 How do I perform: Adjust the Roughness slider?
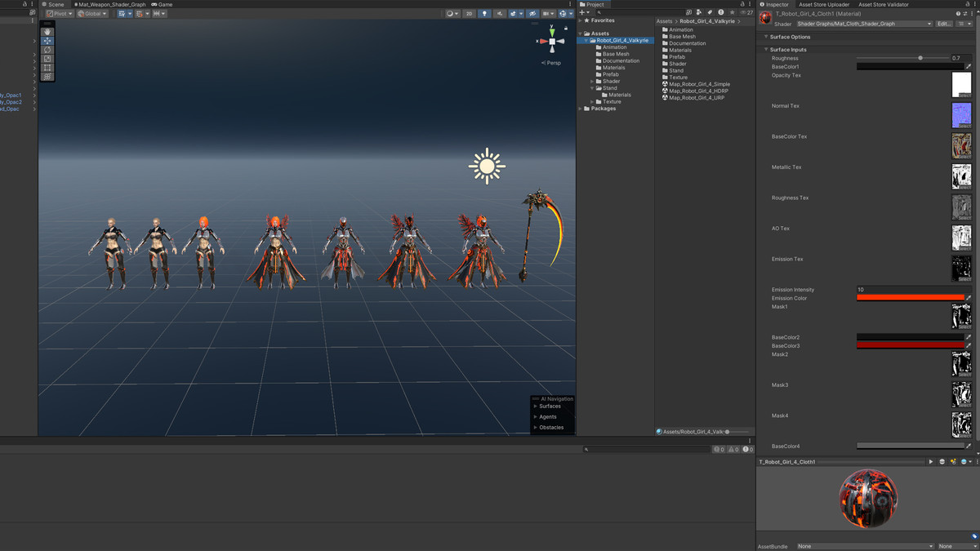coord(902,58)
